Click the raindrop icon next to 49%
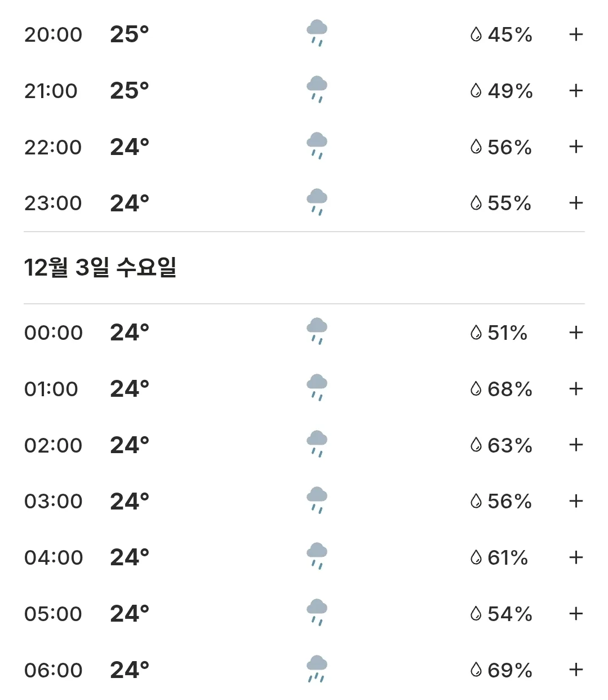Viewport: 608px width, 700px height. pyautogui.click(x=476, y=91)
